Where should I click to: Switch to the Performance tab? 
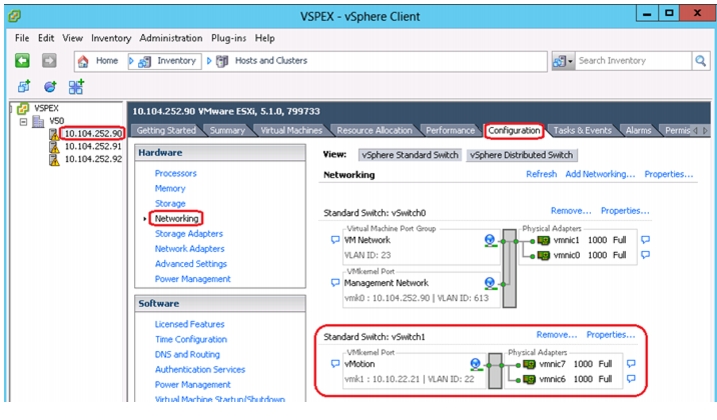[x=450, y=131]
